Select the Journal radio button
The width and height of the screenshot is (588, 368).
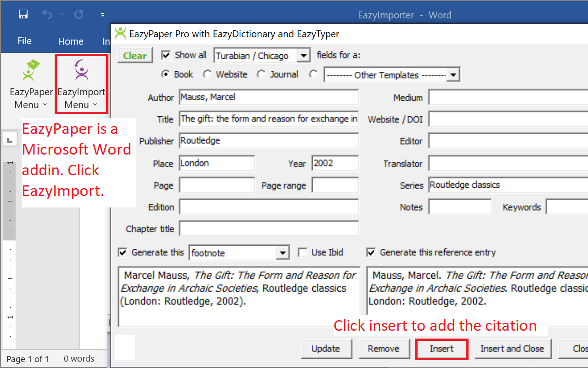261,74
